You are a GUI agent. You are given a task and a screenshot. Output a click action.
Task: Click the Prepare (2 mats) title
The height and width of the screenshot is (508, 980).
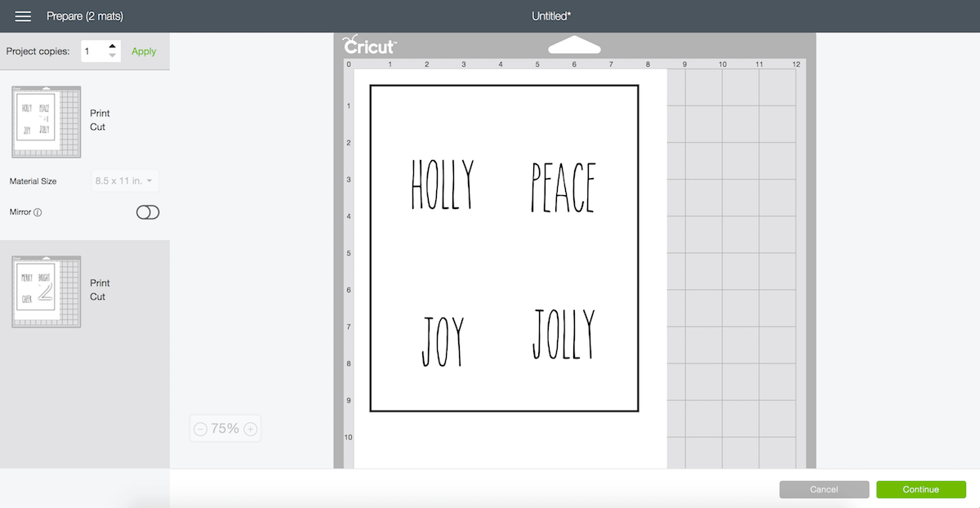point(85,16)
